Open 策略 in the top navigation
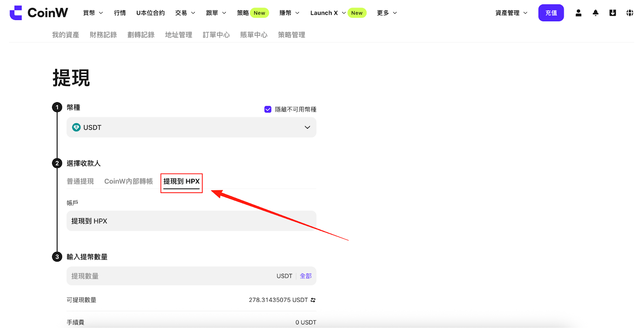Screen dimensions: 644x328 click(x=243, y=13)
